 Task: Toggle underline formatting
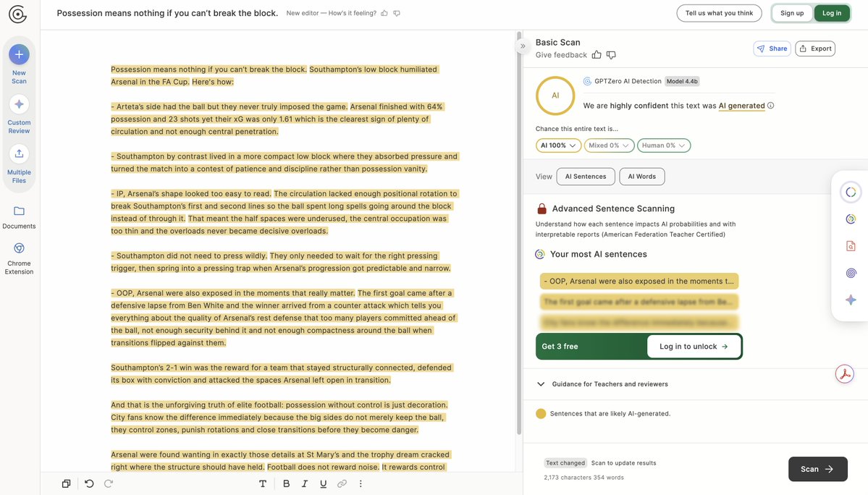point(324,483)
